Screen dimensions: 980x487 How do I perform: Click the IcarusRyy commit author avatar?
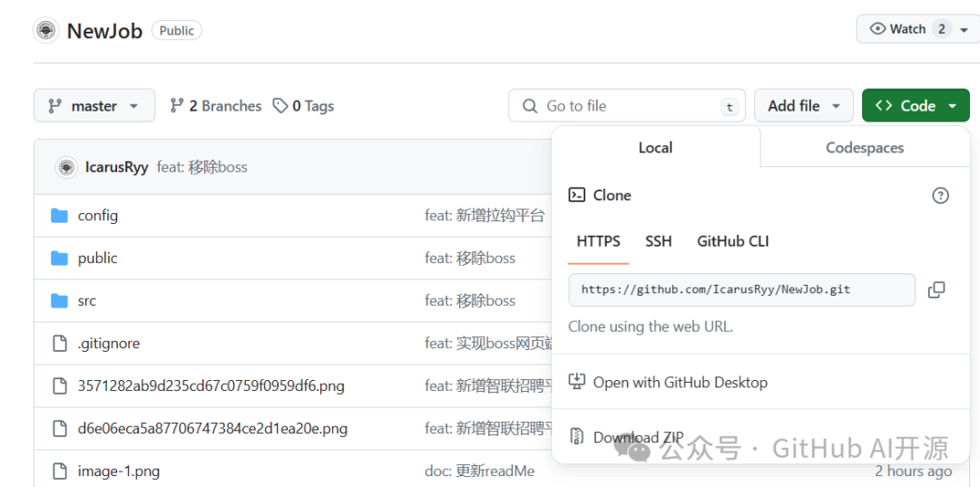[66, 167]
